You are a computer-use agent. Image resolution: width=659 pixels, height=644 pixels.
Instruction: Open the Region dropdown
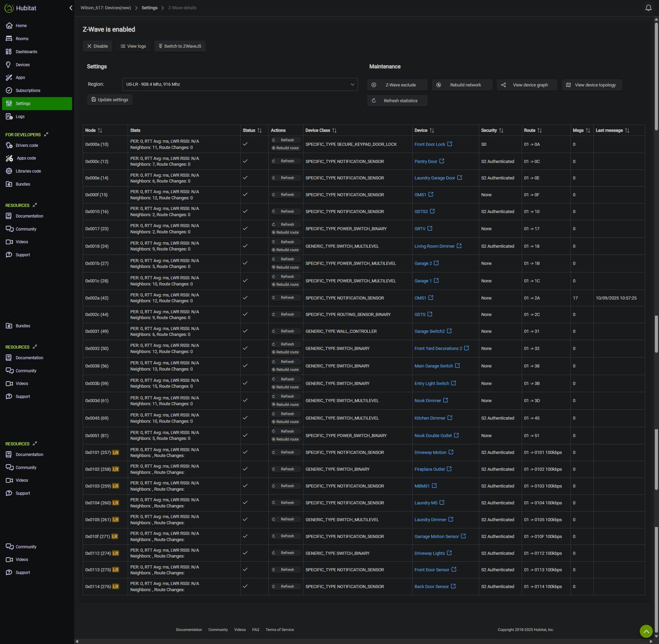pyautogui.click(x=240, y=84)
